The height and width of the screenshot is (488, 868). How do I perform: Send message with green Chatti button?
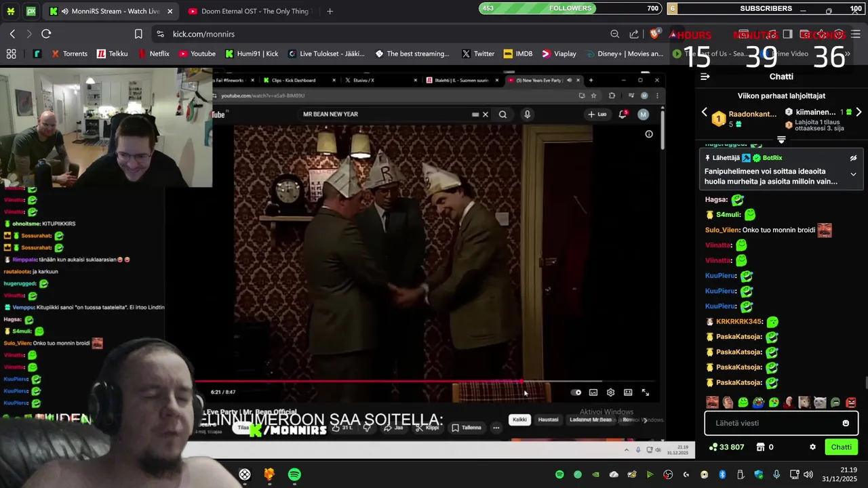tap(841, 447)
